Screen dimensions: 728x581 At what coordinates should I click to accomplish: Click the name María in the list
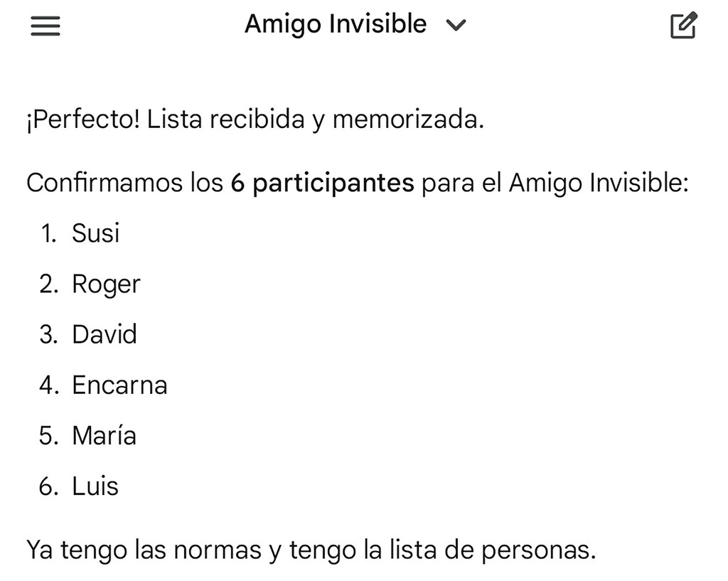tap(103, 436)
